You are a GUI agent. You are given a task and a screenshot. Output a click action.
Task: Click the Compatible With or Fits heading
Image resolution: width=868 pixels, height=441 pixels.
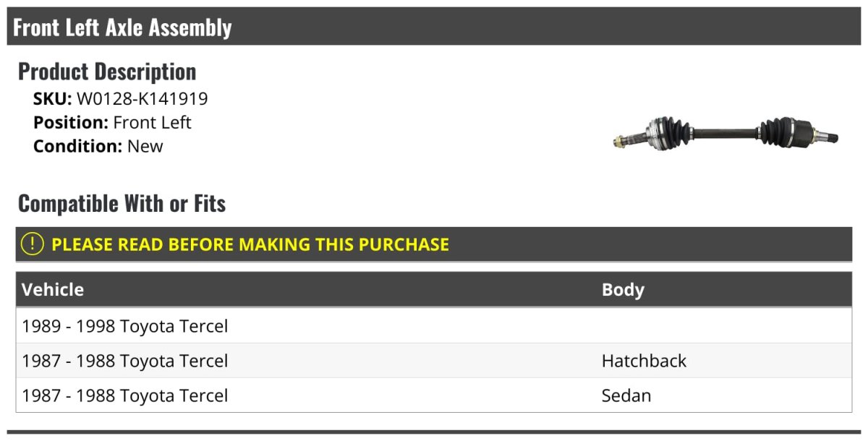122,204
